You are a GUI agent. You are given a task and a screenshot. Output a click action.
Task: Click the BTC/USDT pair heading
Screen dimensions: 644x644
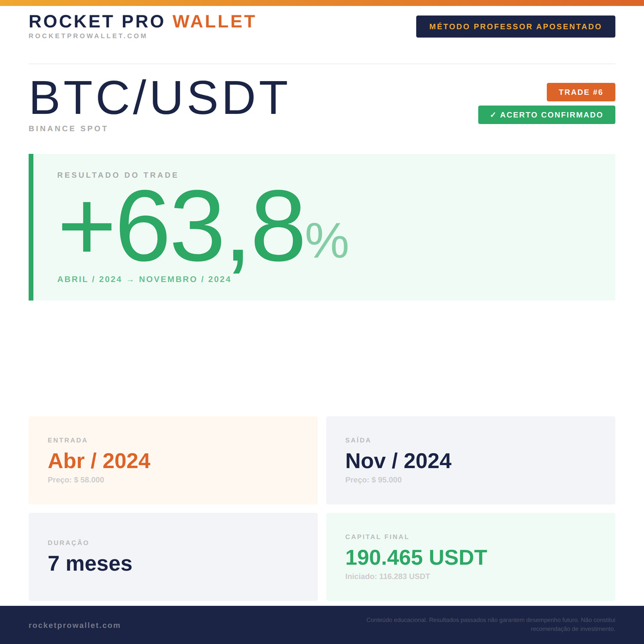tap(159, 98)
